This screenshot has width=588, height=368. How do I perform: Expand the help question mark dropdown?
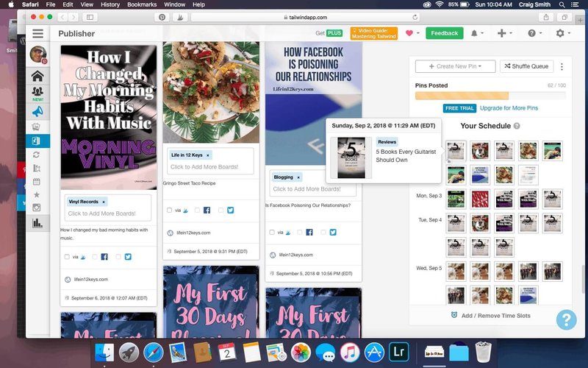pyautogui.click(x=535, y=33)
